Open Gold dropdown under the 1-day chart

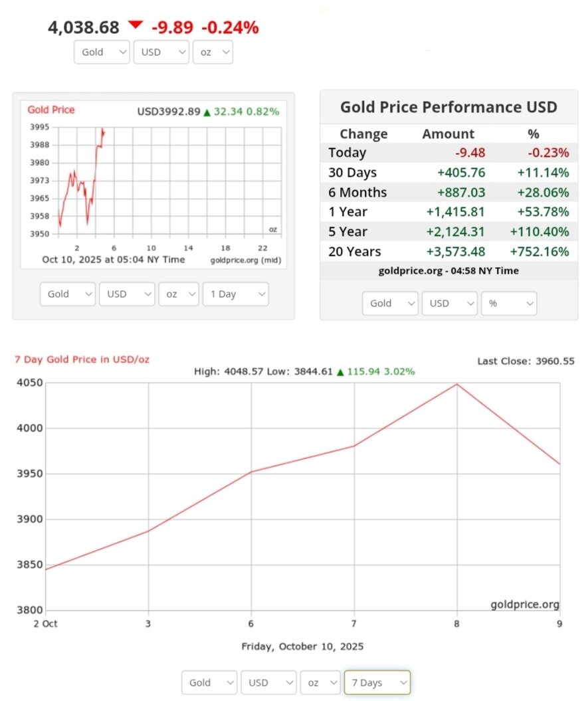pos(68,294)
